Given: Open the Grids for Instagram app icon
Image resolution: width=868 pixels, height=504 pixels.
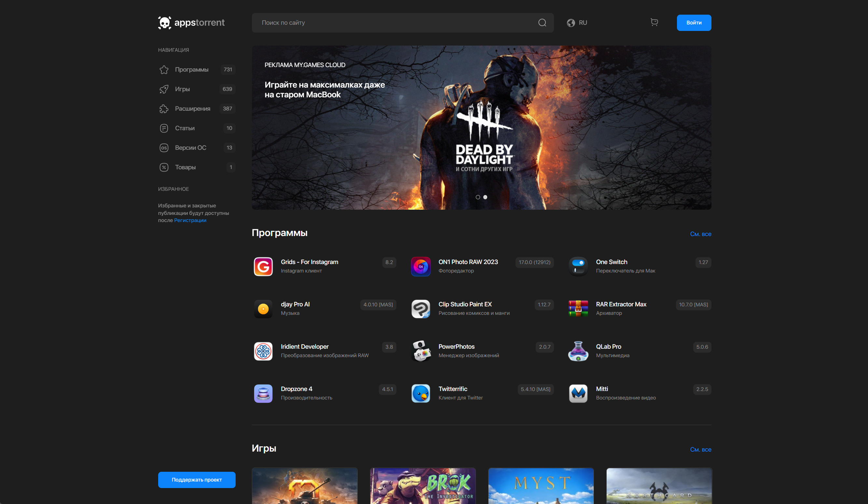Looking at the screenshot, I should 263,266.
